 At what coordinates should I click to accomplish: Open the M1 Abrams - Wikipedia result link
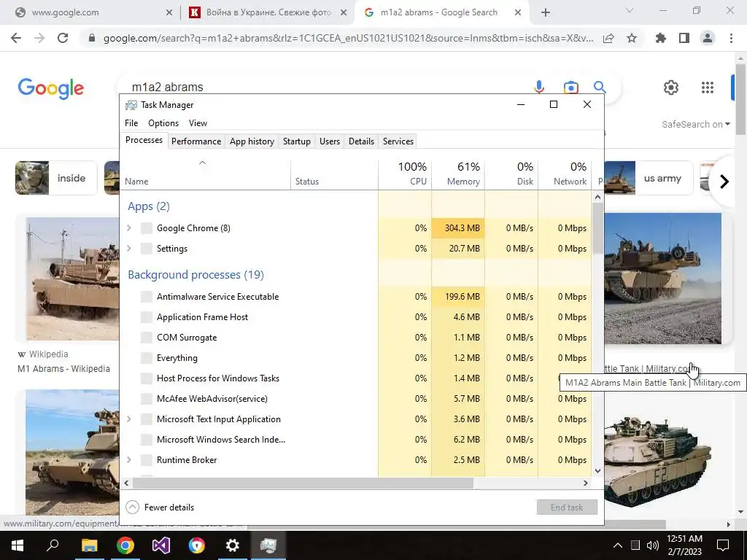click(x=64, y=368)
